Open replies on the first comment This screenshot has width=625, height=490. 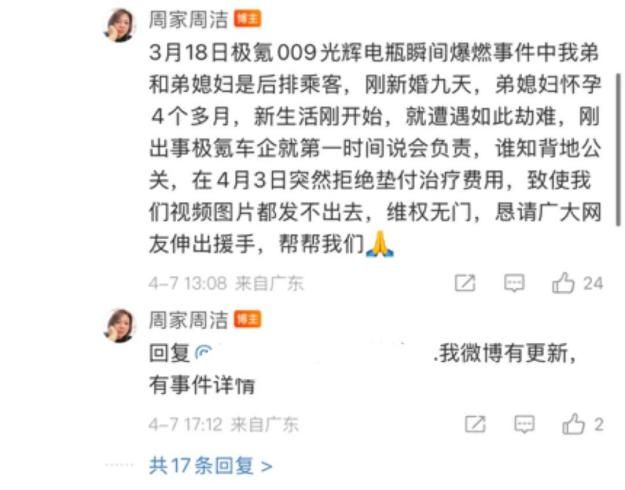pos(514,283)
